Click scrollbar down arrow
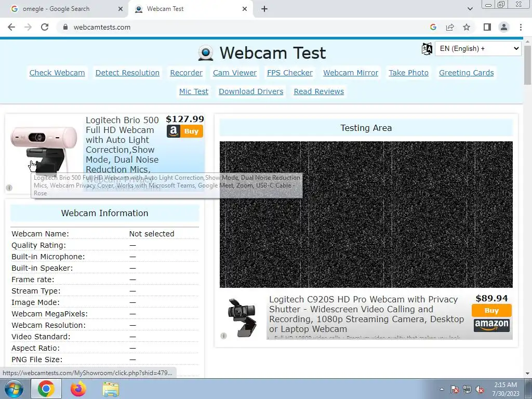This screenshot has width=532, height=399. tap(528, 374)
